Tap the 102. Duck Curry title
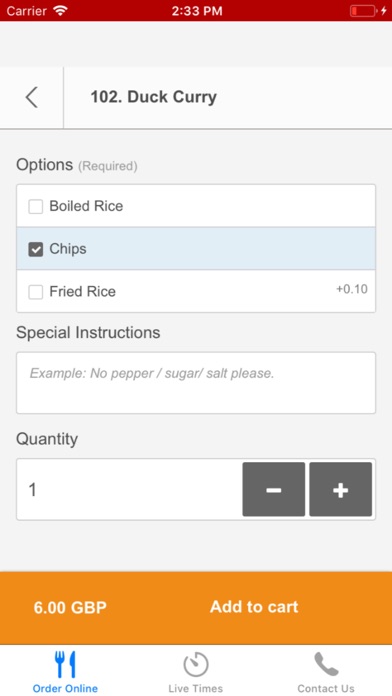Image resolution: width=392 pixels, height=696 pixels. pyautogui.click(x=154, y=97)
